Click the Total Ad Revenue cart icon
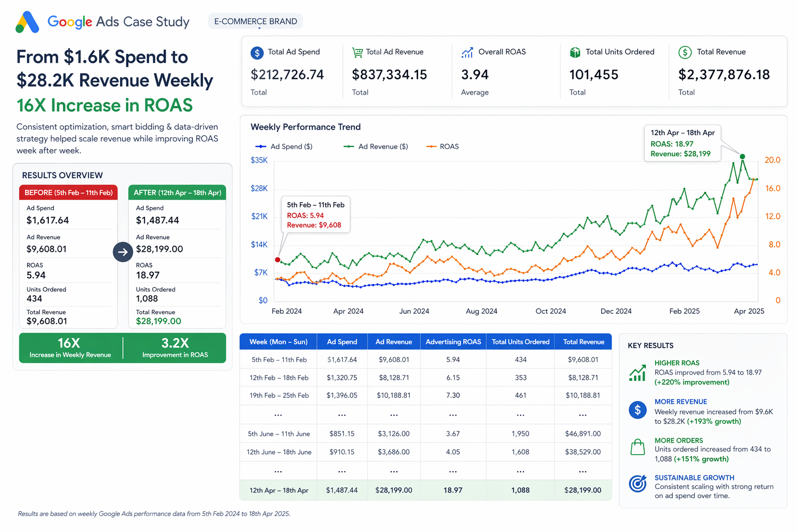The width and height of the screenshot is (798, 532). point(357,52)
